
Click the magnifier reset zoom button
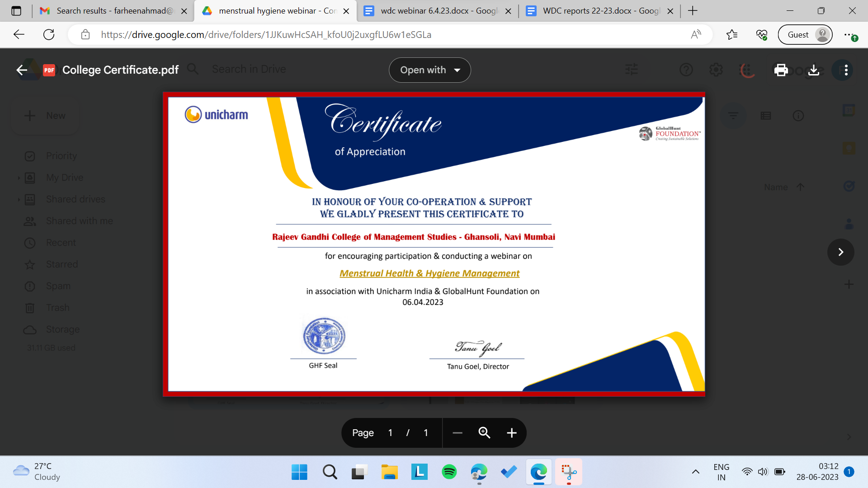tap(484, 433)
